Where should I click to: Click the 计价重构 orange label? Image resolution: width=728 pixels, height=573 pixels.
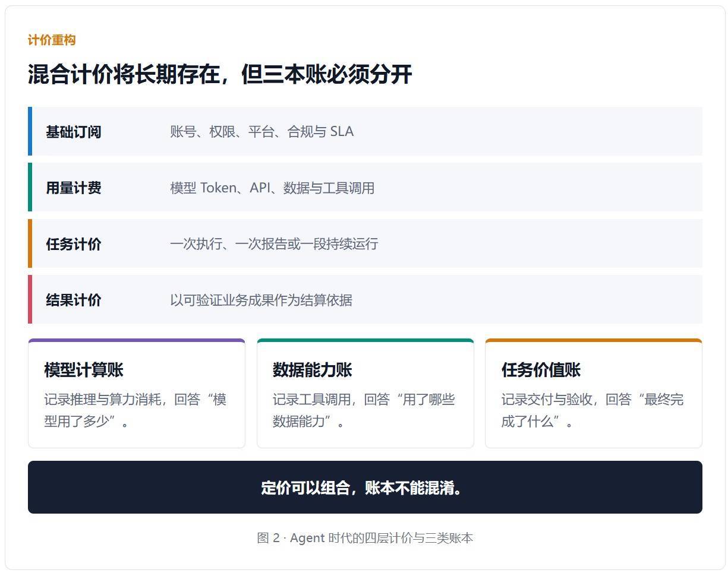pos(52,40)
